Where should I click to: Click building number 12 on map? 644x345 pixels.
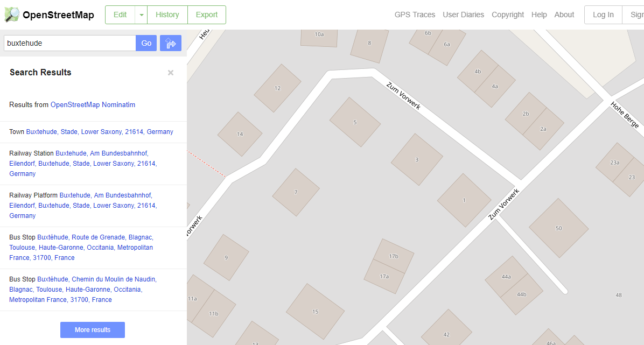point(278,88)
